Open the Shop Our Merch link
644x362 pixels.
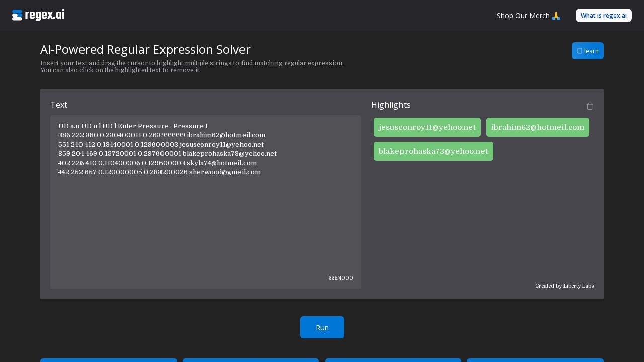528,16
